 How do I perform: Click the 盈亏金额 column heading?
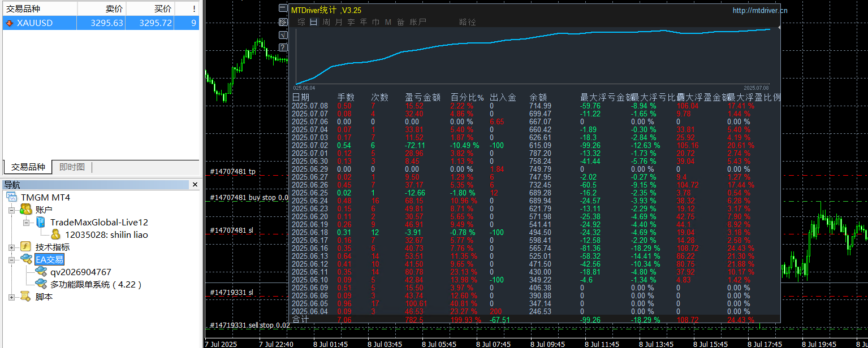423,97
